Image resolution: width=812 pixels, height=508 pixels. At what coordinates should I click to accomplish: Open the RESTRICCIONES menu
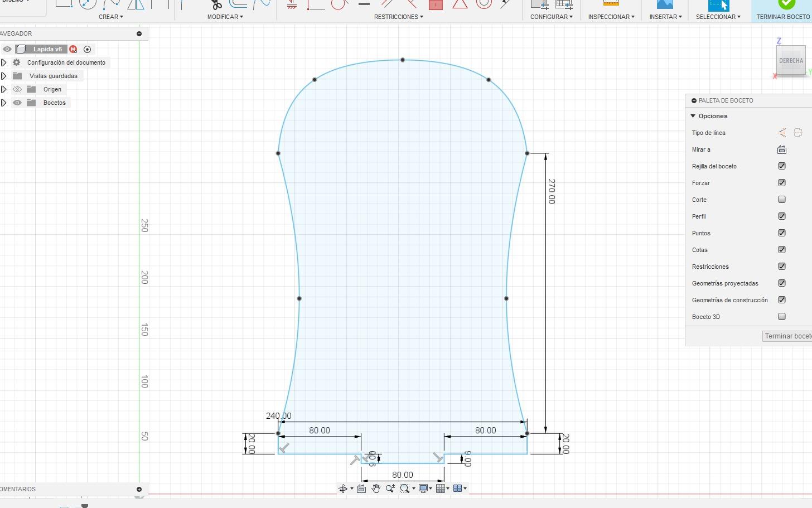(x=398, y=17)
